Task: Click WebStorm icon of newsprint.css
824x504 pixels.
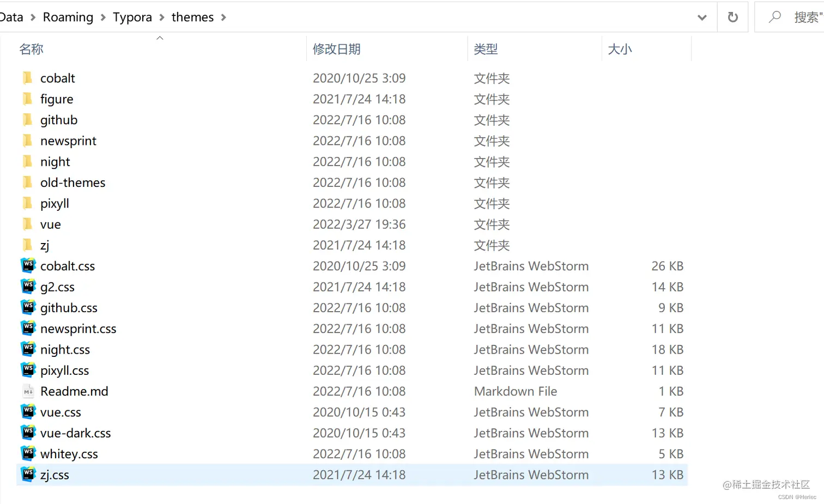Action: (x=28, y=328)
